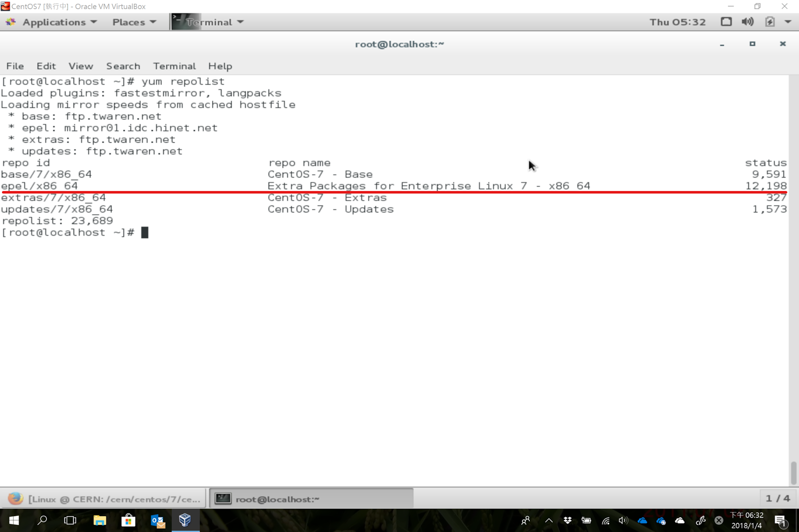The width and height of the screenshot is (799, 532).
Task: Open Windows Task View
Action: (70, 521)
